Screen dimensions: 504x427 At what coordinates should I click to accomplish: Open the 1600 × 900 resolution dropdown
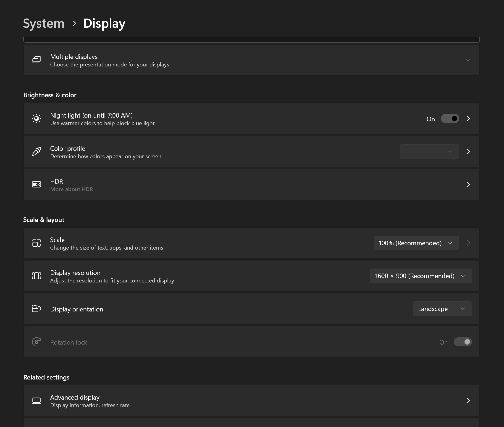pyautogui.click(x=420, y=276)
